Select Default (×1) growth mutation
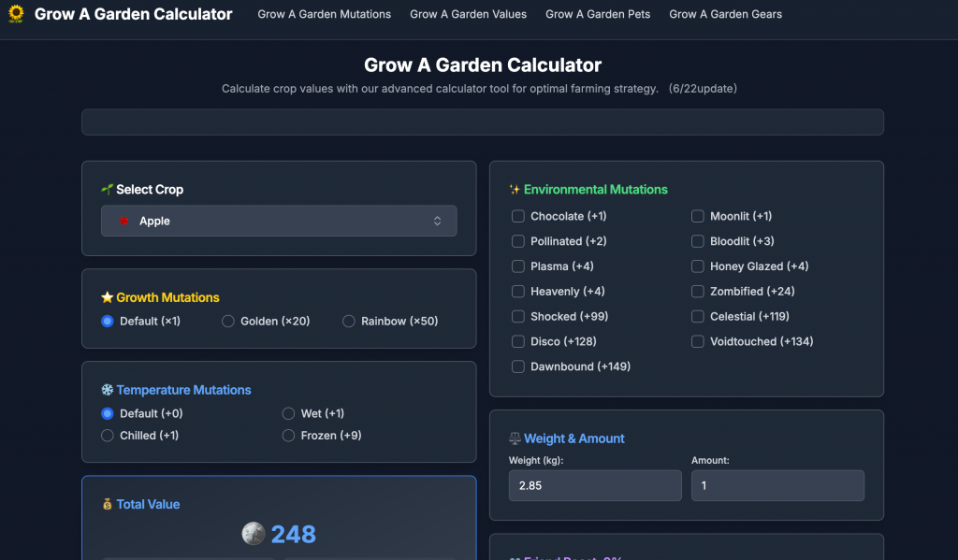 [108, 322]
